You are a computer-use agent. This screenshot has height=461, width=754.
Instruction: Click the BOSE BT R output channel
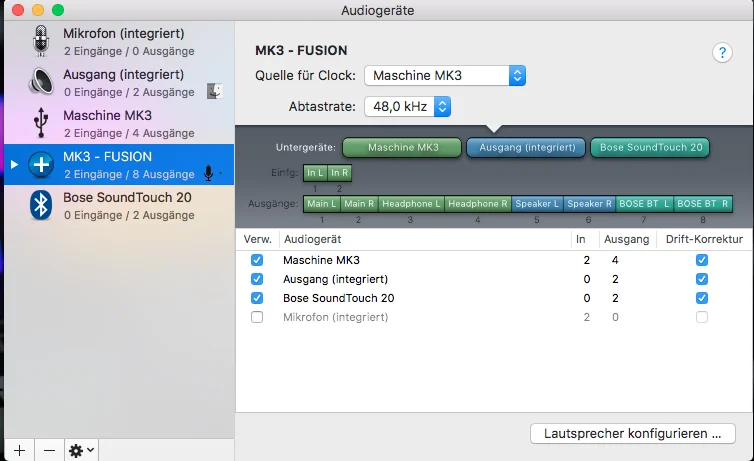click(x=703, y=204)
